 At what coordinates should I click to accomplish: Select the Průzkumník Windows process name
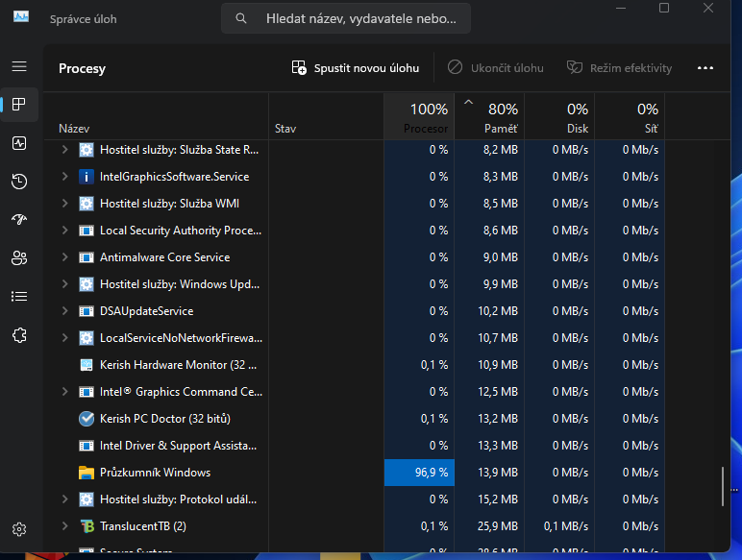(x=155, y=473)
